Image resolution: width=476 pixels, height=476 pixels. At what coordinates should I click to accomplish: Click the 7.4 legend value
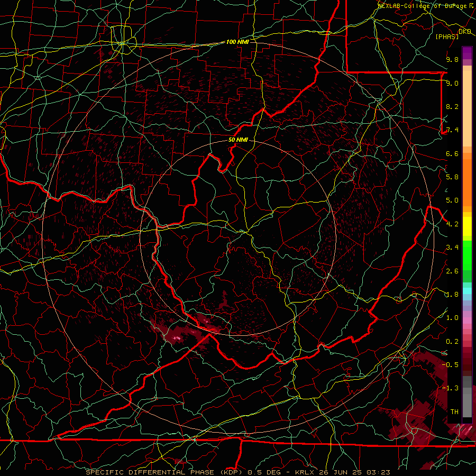point(452,130)
